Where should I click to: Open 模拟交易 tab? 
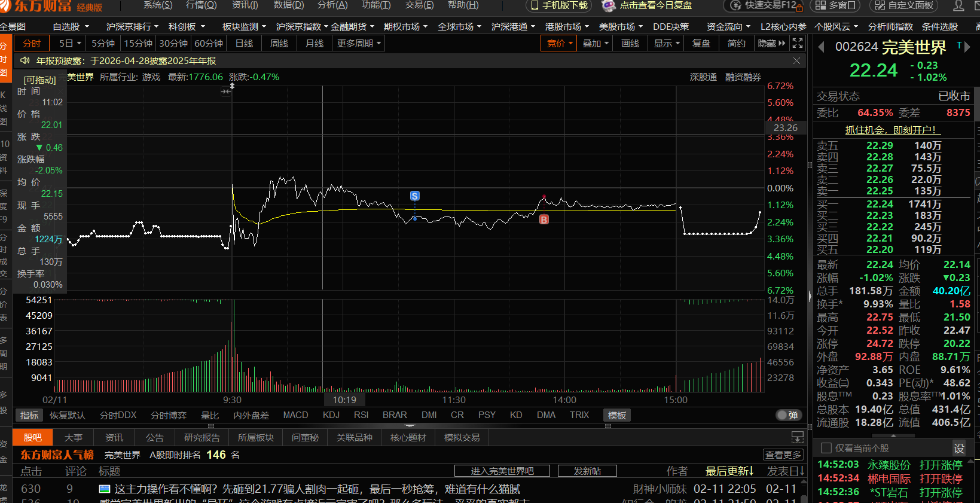point(462,437)
